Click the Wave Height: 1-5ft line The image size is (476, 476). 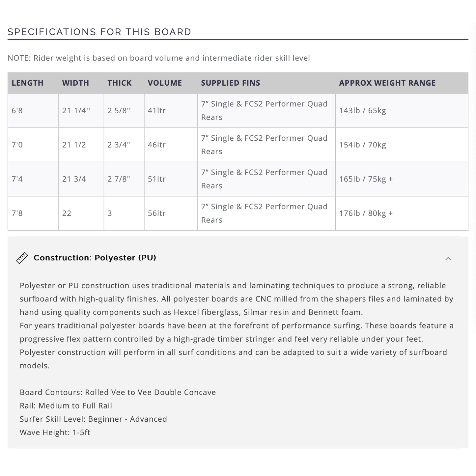[x=55, y=433]
